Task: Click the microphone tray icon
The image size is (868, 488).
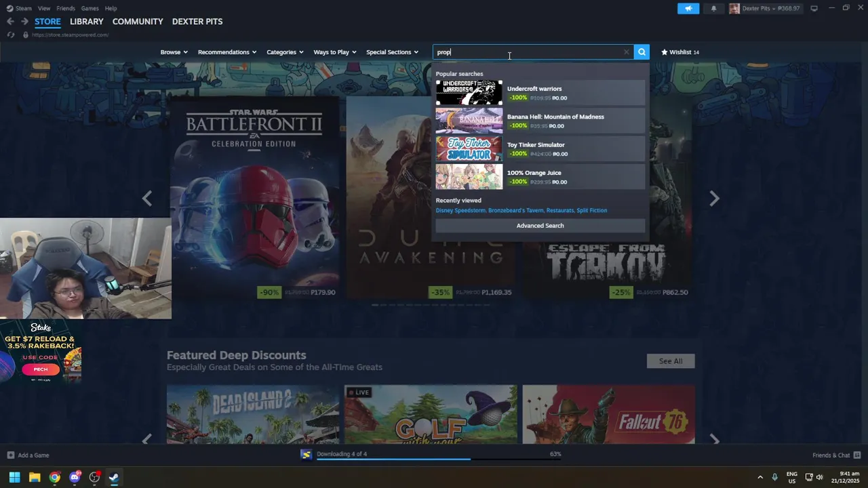Action: click(774, 477)
